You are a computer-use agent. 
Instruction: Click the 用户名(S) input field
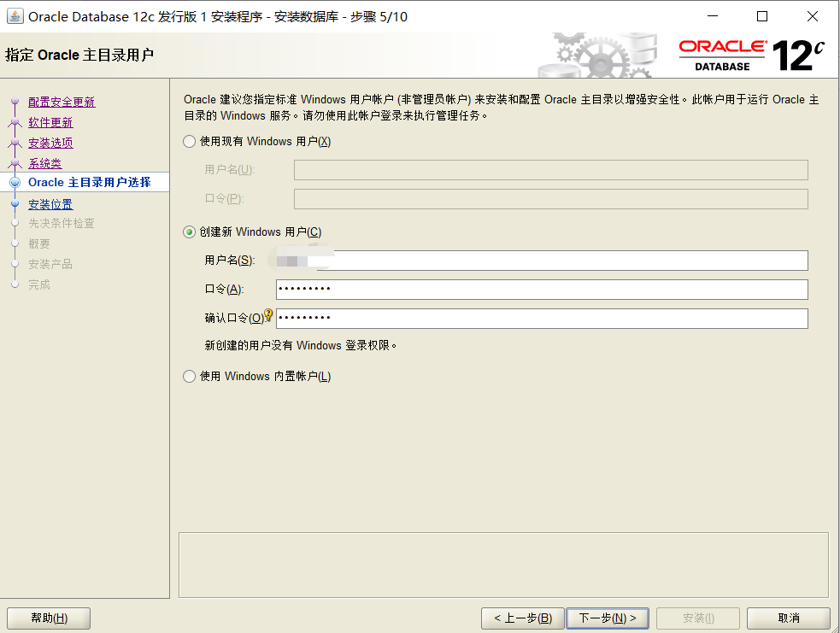[x=542, y=261]
